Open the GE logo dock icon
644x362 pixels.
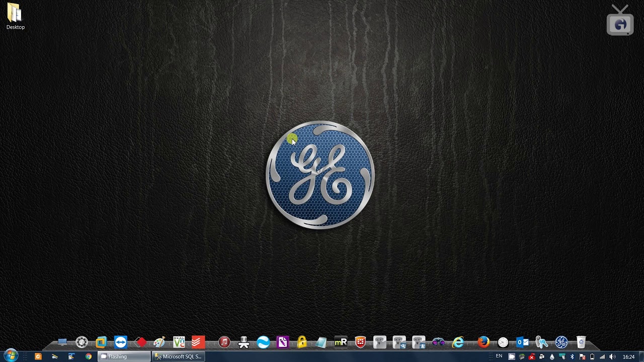[561, 342]
